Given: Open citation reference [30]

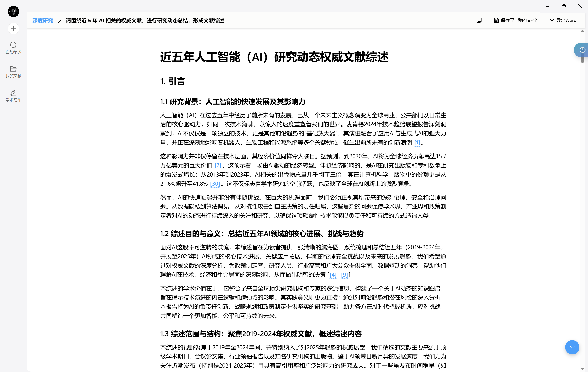Looking at the screenshot, I should pyautogui.click(x=215, y=184).
